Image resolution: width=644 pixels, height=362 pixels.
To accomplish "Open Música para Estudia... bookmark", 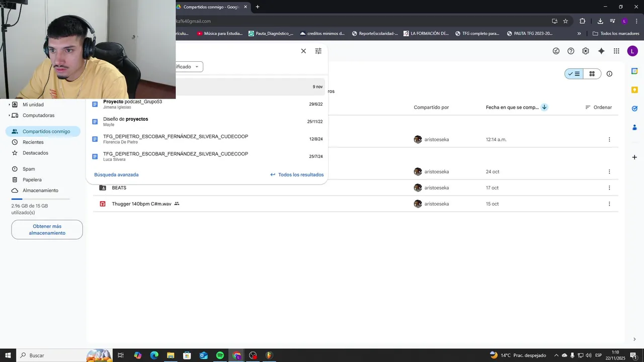I will pos(219,34).
